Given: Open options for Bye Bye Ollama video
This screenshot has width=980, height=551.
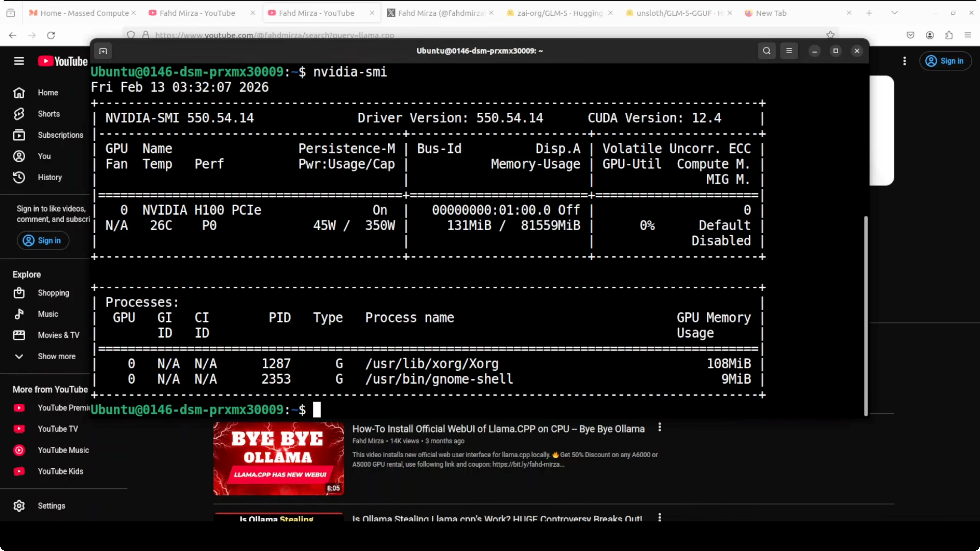Looking at the screenshot, I should coord(660,427).
